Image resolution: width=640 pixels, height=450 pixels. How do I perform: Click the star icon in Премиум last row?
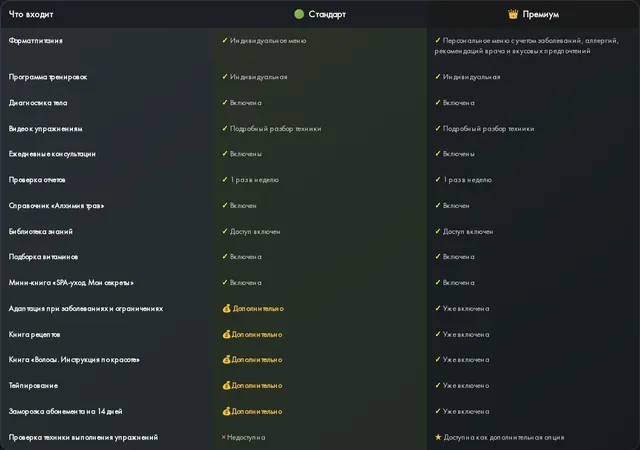438,437
